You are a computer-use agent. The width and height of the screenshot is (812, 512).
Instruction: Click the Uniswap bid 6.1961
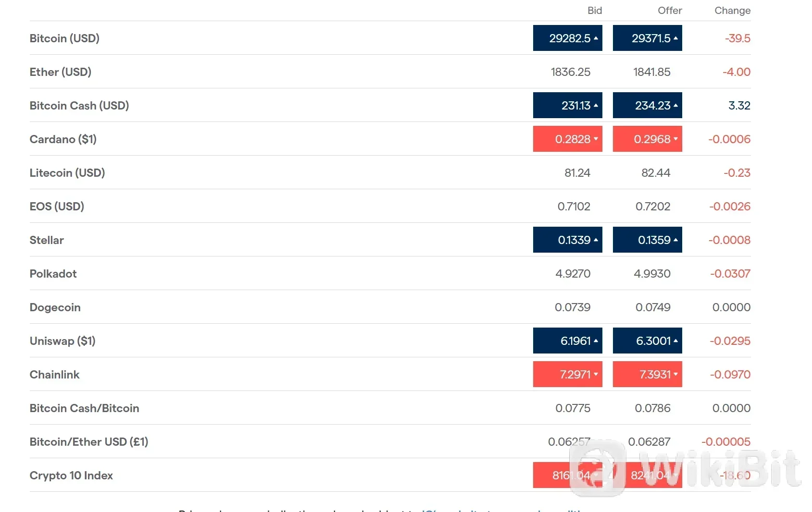[x=567, y=341]
